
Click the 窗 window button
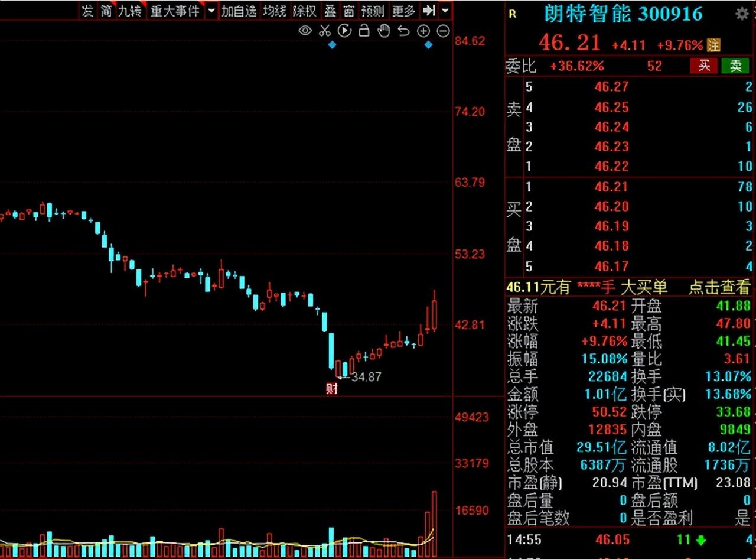pyautogui.click(x=349, y=11)
